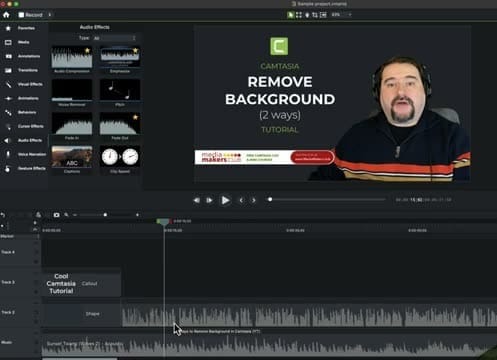The width and height of the screenshot is (497, 360).
Task: Select the Clip Speed effect thumbnail
Action: coord(120,157)
